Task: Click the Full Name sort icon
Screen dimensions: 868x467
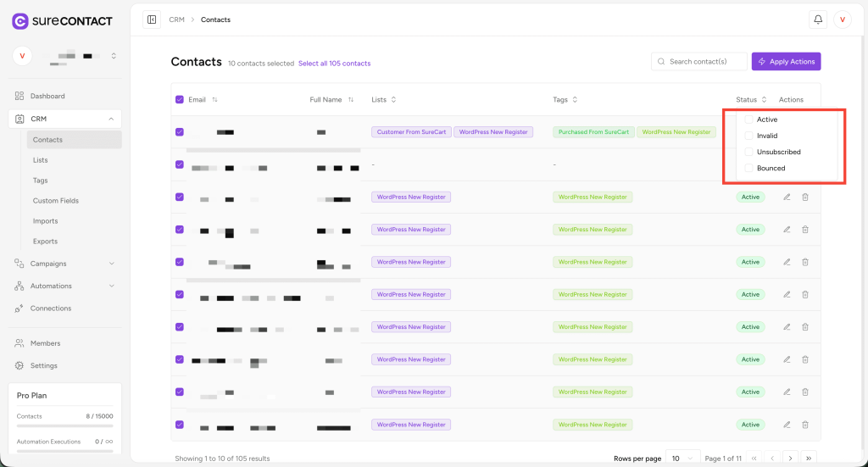Action: [351, 100]
